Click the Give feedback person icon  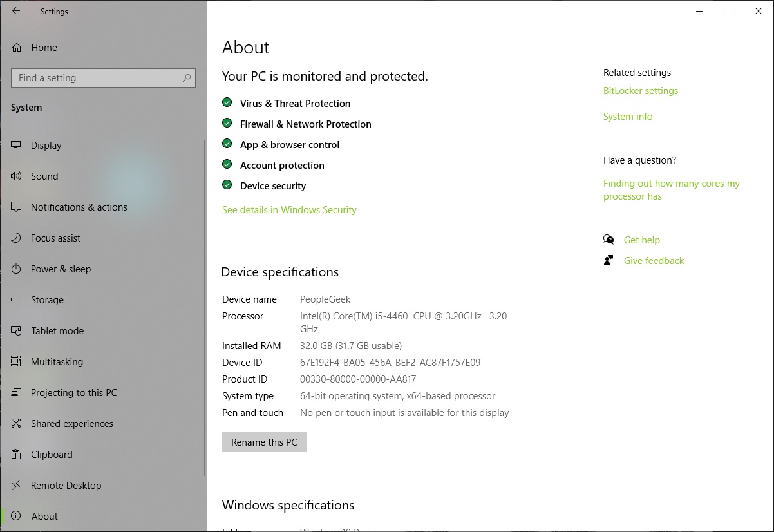coord(609,261)
